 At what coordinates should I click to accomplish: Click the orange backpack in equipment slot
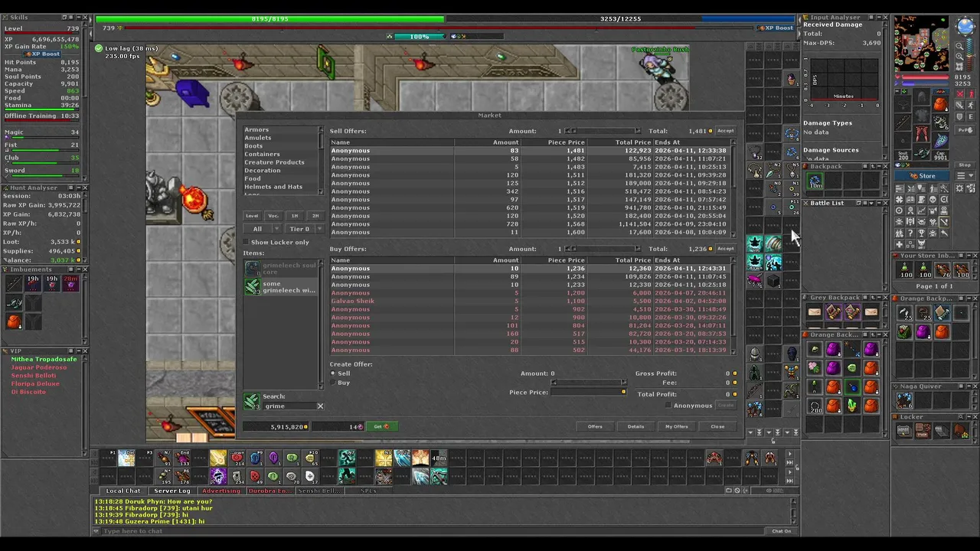pyautogui.click(x=940, y=105)
